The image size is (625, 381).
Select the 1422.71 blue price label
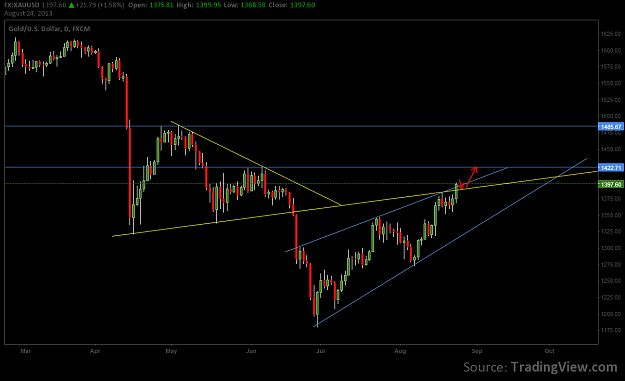click(x=611, y=168)
